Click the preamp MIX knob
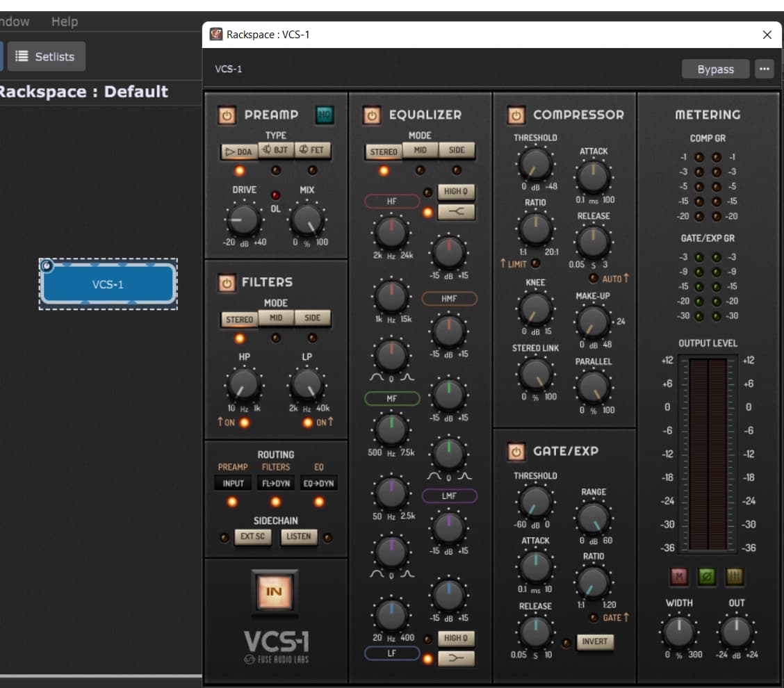Screen dimensions: 784x688 pos(307,220)
